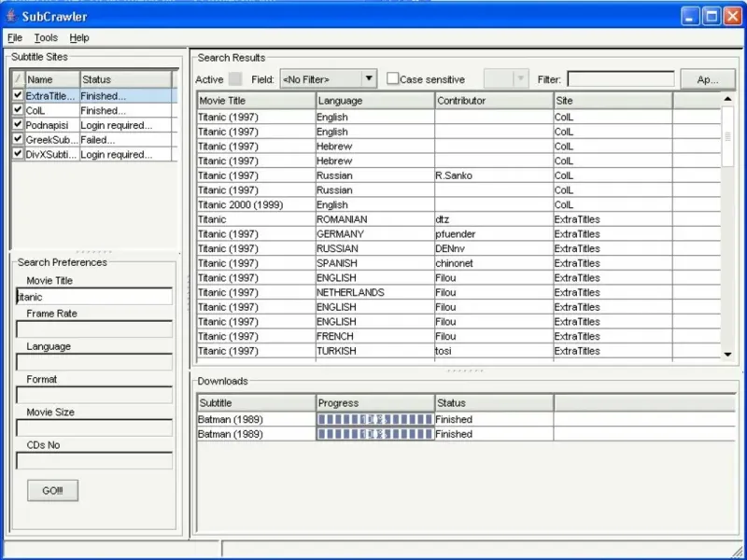The width and height of the screenshot is (747, 560).
Task: Click the Status column header in Downloads
Action: point(494,403)
